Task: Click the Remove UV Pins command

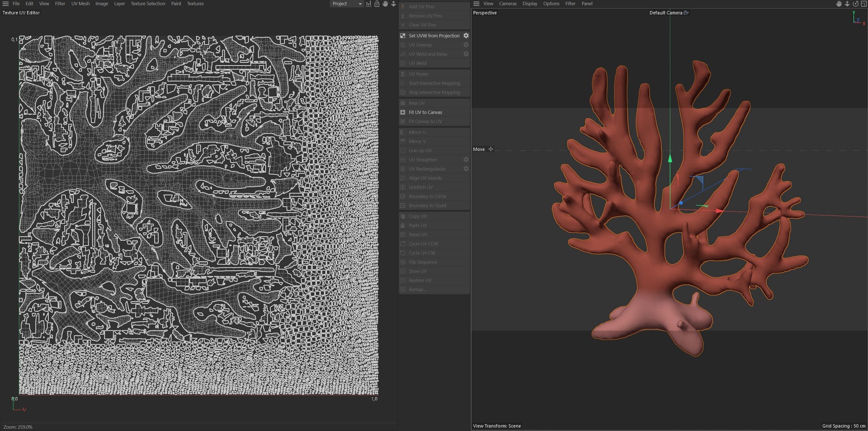Action: click(434, 16)
